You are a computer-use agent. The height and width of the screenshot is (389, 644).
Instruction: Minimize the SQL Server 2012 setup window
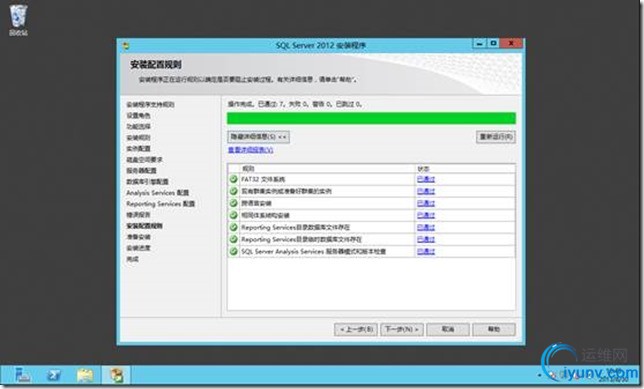point(479,44)
